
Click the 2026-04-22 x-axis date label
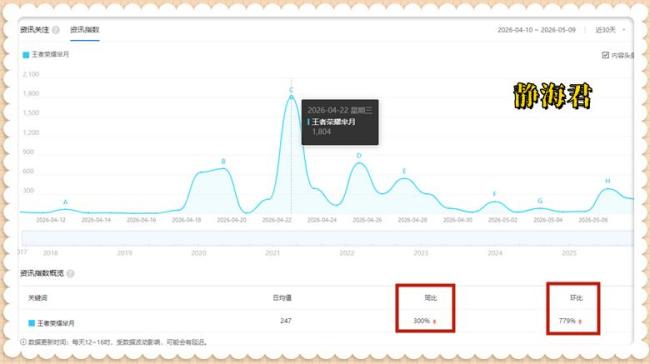pyautogui.click(x=277, y=220)
